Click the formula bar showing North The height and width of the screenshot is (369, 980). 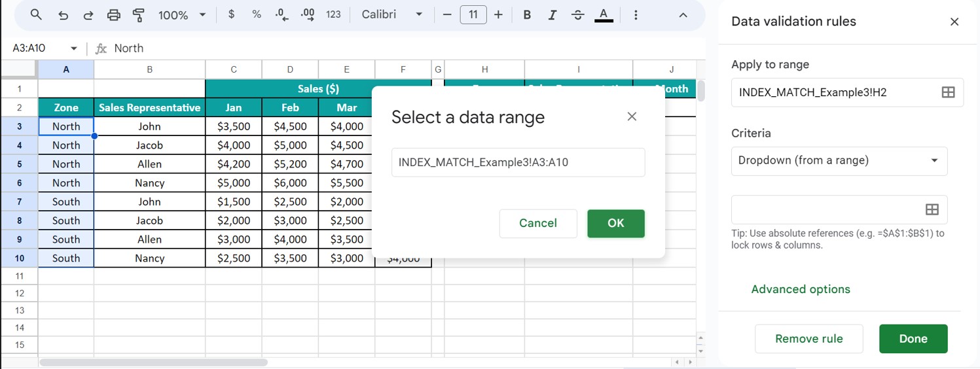[406, 48]
